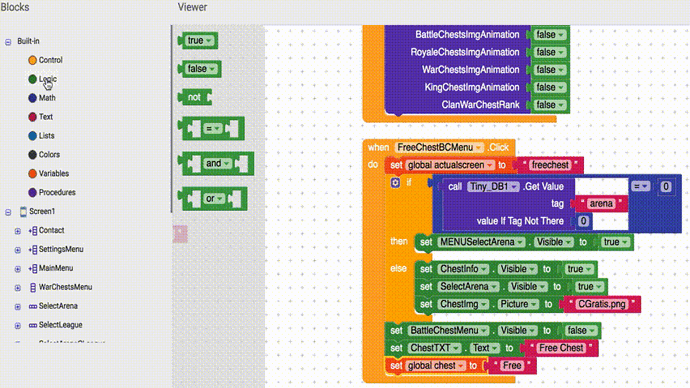Pick the not block from flyout
The image size is (690, 388).
(x=195, y=97)
